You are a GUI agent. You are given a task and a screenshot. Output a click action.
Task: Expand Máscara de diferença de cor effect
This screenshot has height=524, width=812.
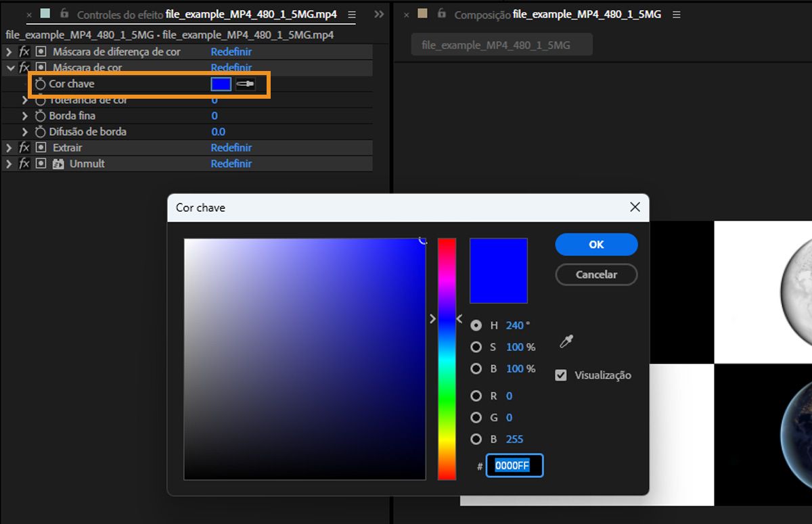pos(9,51)
